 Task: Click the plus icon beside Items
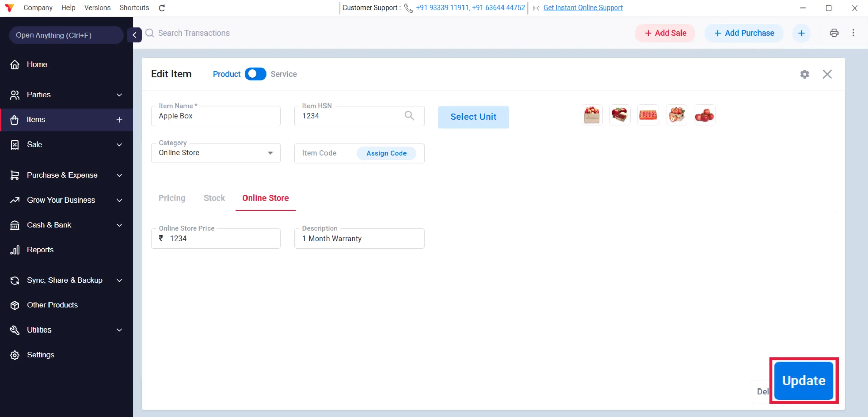click(119, 120)
